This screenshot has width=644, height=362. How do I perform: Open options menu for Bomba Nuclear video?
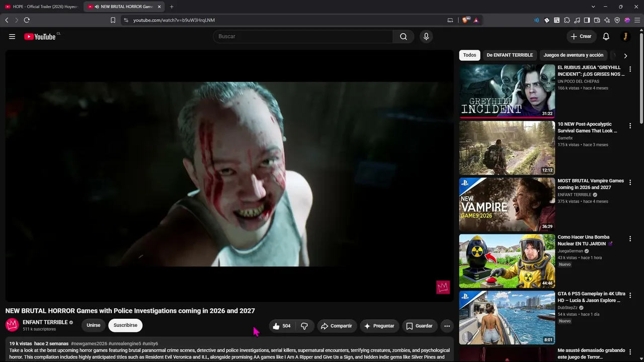coord(630,239)
